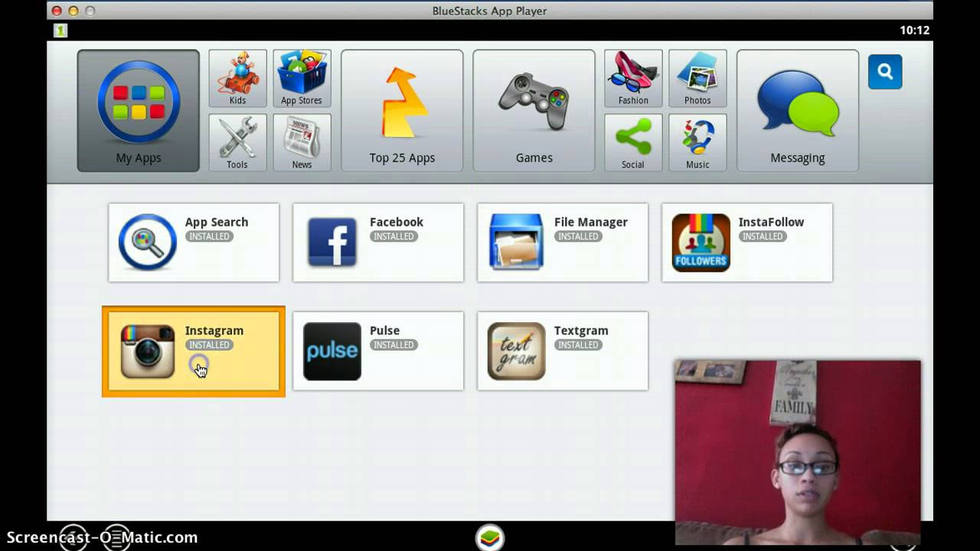Open the My Apps category
The height and width of the screenshot is (551, 980).
coord(138,111)
